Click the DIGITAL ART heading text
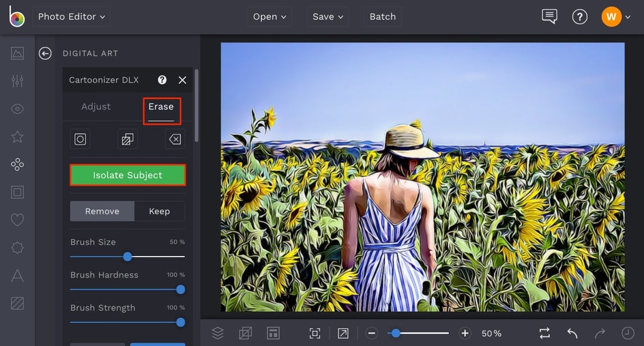This screenshot has width=644, height=346. (90, 53)
